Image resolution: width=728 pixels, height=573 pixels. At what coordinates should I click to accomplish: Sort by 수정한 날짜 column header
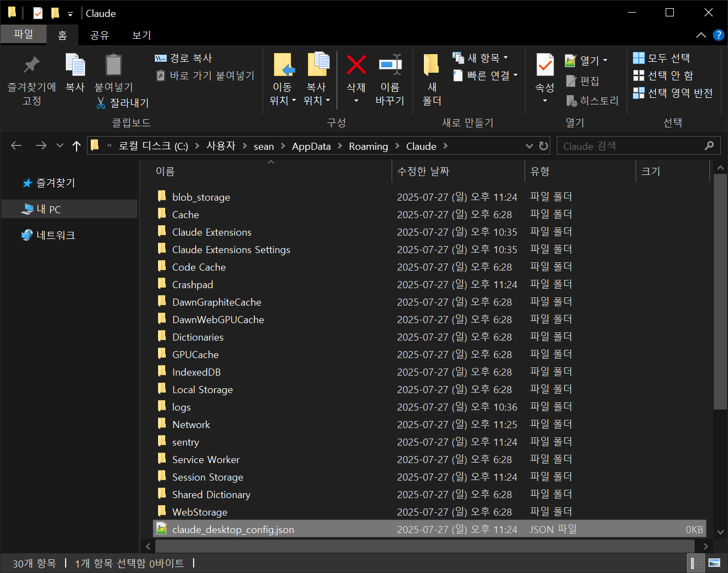coord(423,172)
